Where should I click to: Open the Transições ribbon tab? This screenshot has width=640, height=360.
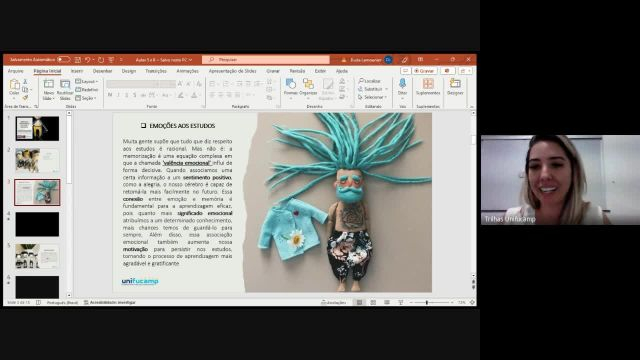(x=156, y=71)
